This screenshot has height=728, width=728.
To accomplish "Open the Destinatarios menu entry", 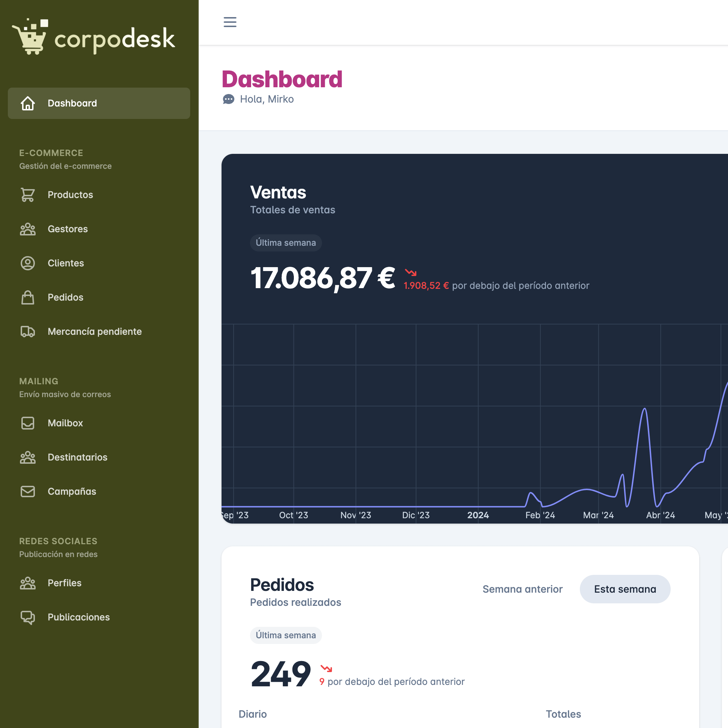I will coord(77,457).
